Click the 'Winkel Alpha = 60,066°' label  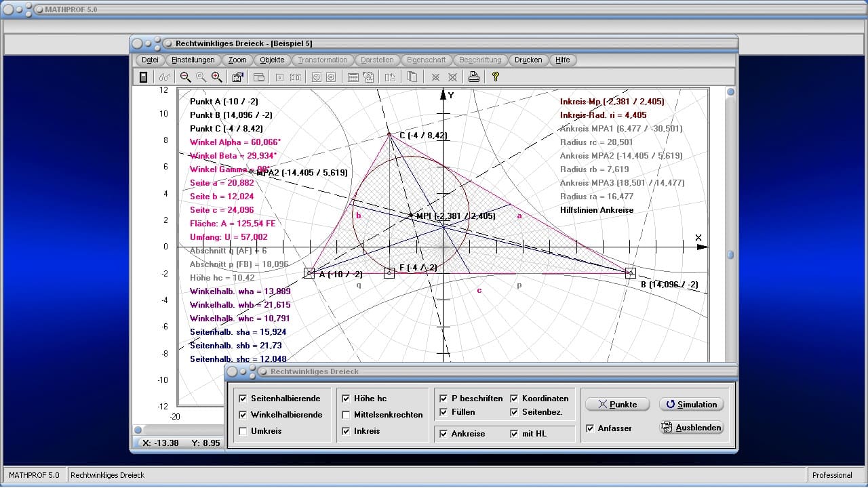pyautogui.click(x=235, y=142)
